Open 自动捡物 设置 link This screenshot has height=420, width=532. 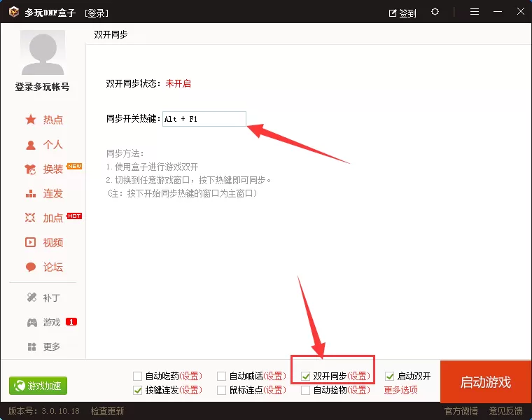tap(359, 391)
